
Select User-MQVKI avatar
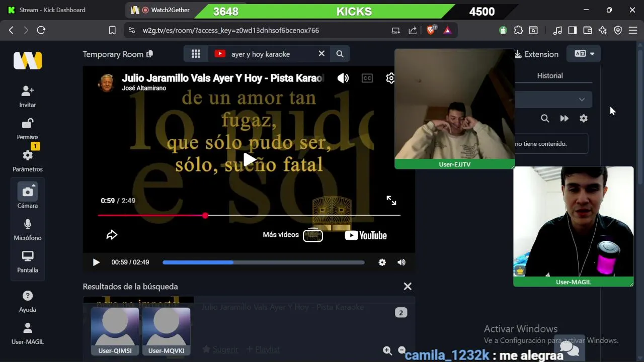[167, 331]
